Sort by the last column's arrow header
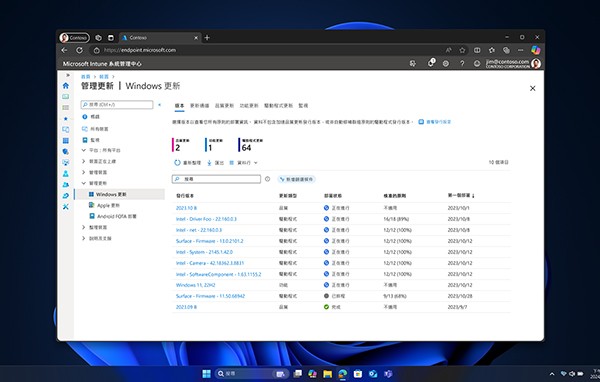600x382 pixels. (461, 196)
